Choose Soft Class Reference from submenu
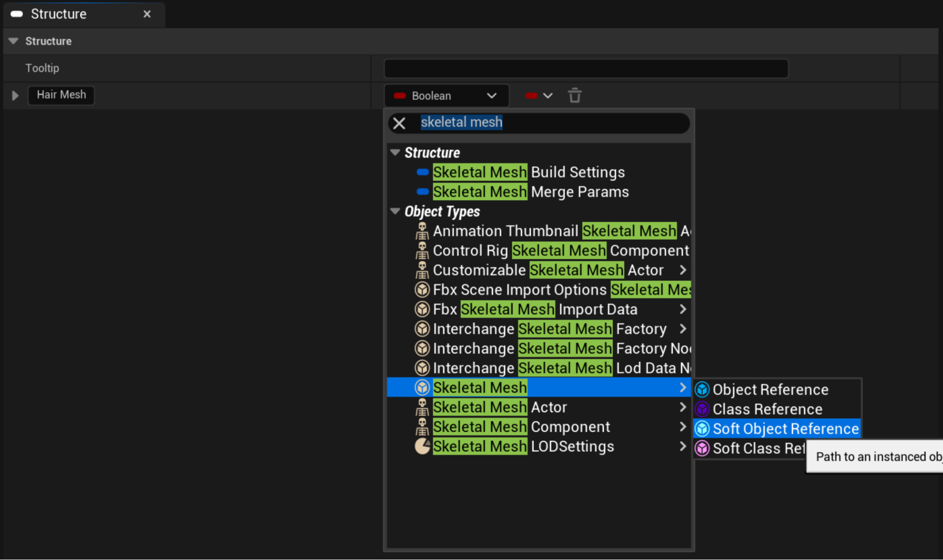 (750, 448)
